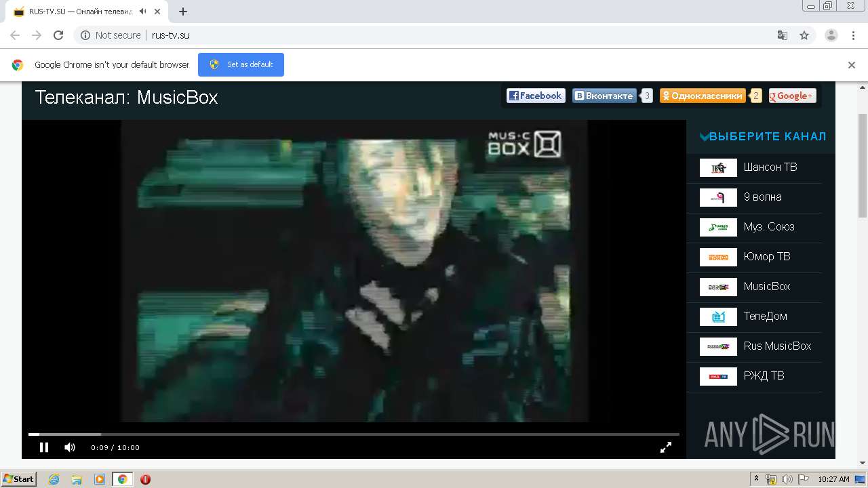868x488 pixels.
Task: Open media player from taskbar
Action: (100, 479)
